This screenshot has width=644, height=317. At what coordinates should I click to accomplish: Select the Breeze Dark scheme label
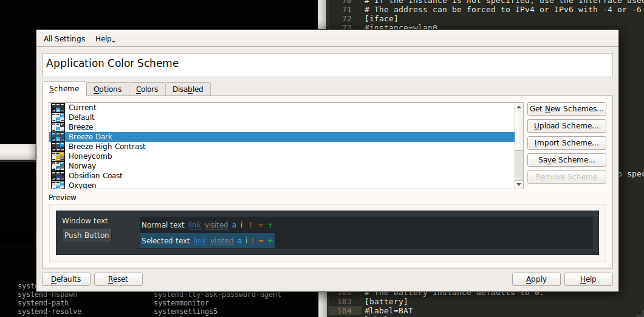[x=91, y=137]
